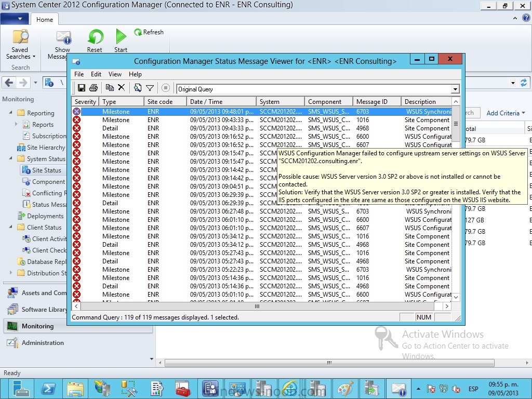Screen dimensions: 532x399
Task: Sort by the Severity column header
Action: click(86, 102)
